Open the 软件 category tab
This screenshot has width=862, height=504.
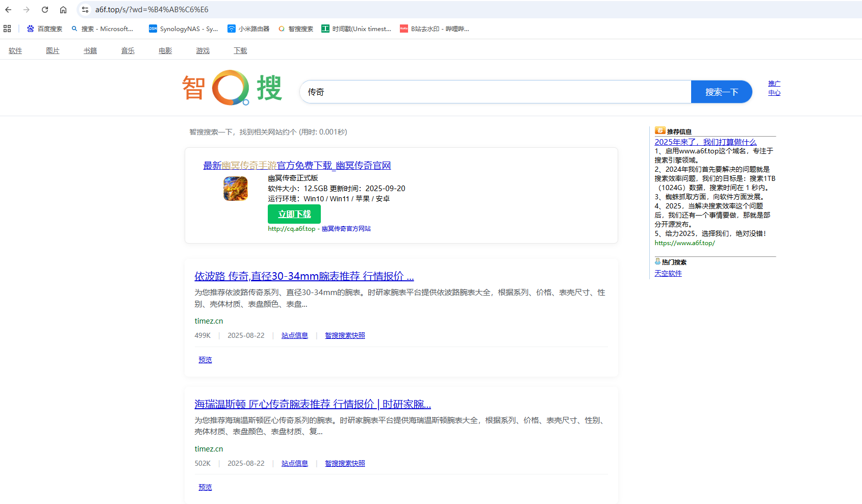[x=15, y=50]
